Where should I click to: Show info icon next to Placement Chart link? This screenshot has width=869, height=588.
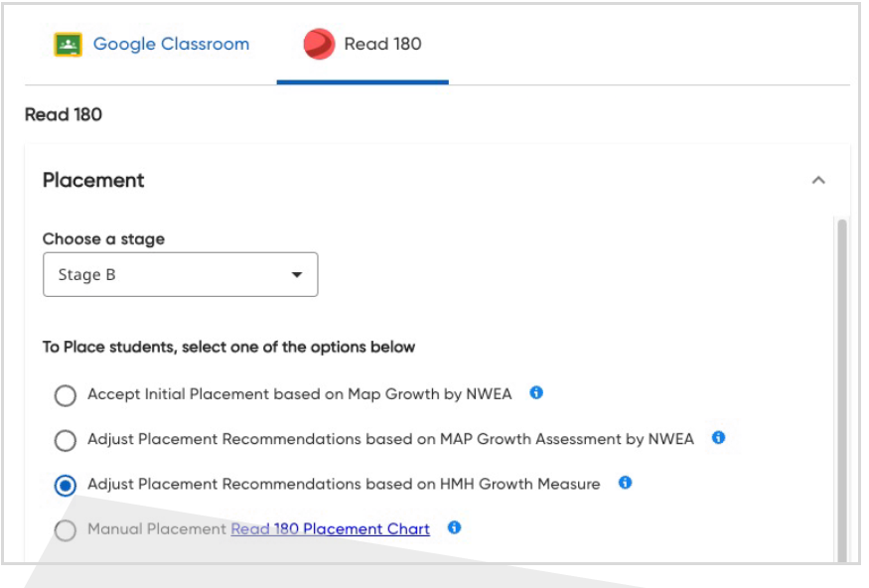point(454,528)
